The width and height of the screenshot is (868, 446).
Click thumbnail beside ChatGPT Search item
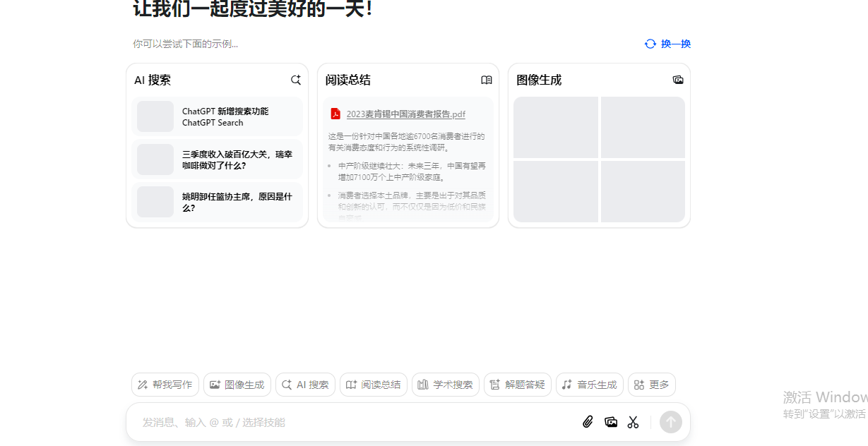(155, 116)
